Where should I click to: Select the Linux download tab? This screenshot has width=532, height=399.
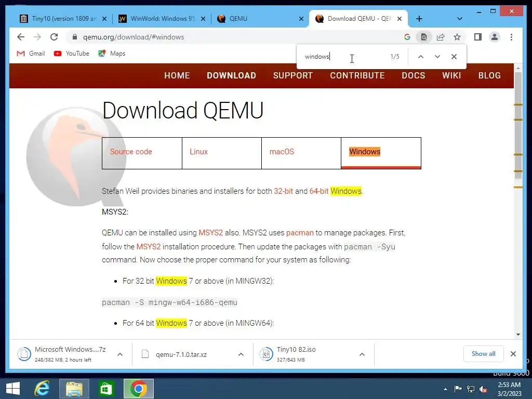[x=221, y=153]
